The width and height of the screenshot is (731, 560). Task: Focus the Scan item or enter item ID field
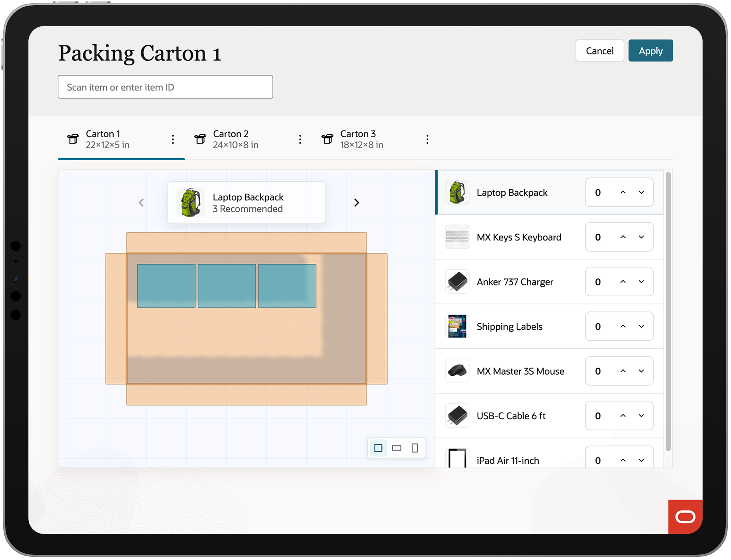coord(165,87)
